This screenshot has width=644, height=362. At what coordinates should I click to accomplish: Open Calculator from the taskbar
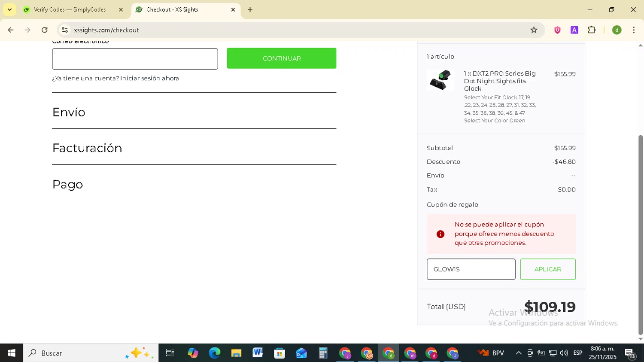pyautogui.click(x=323, y=353)
